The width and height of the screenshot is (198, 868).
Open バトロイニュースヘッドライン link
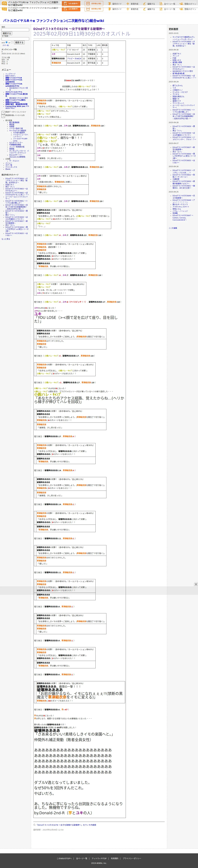pos(20,135)
